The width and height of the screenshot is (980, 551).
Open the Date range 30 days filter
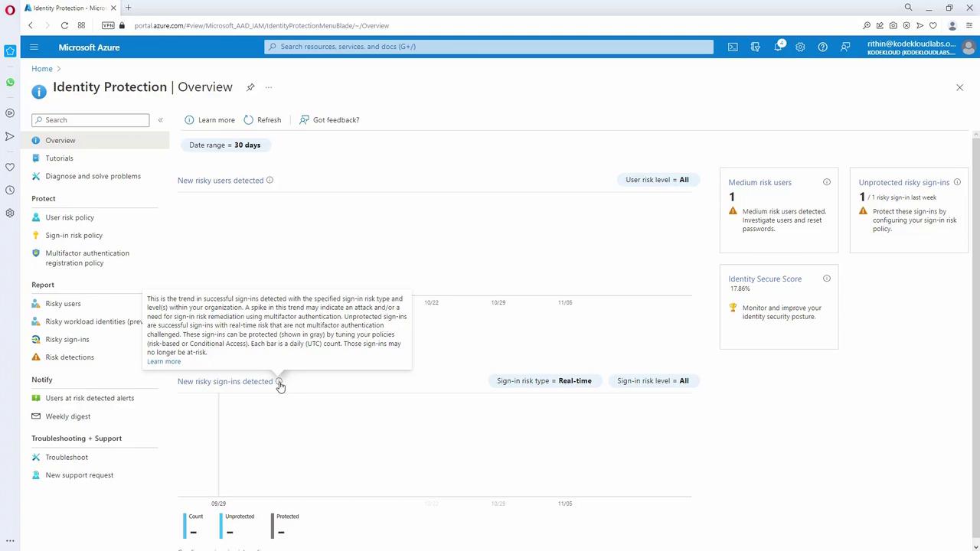tap(225, 145)
